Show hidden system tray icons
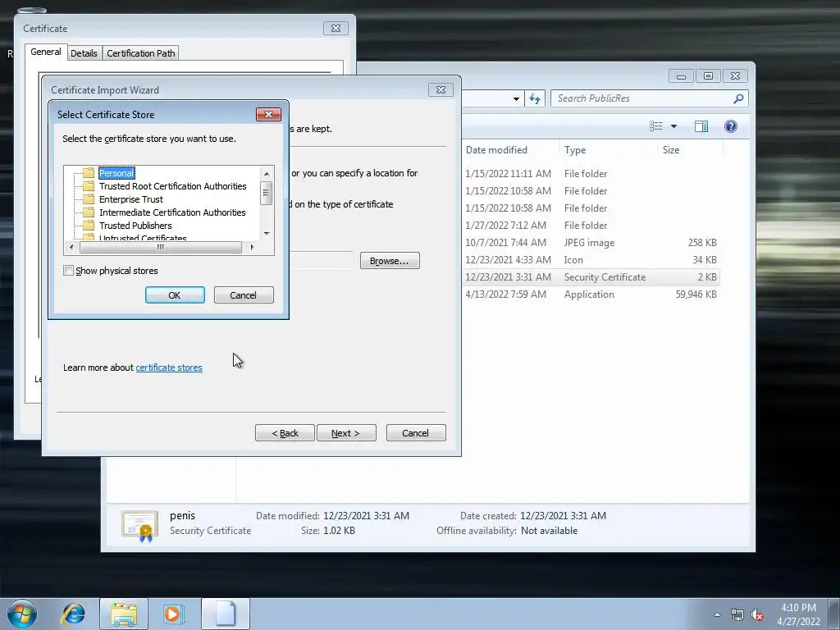The width and height of the screenshot is (840, 630). [x=717, y=614]
